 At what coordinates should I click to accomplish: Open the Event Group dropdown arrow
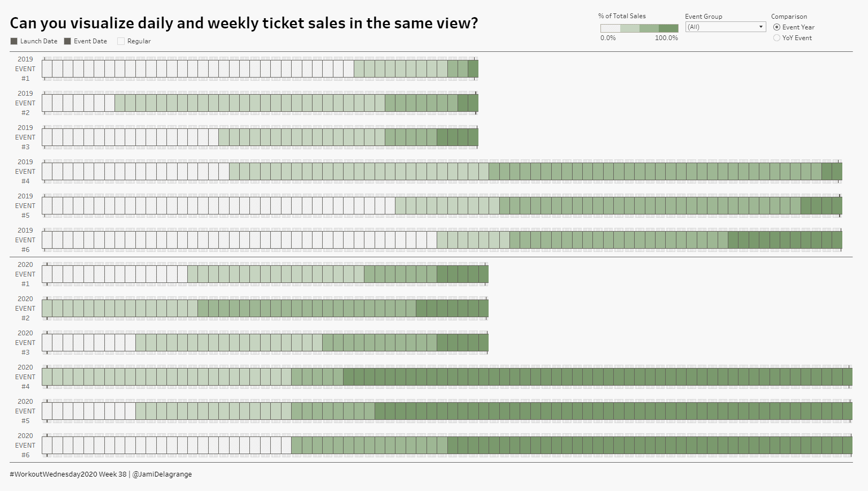[760, 27]
